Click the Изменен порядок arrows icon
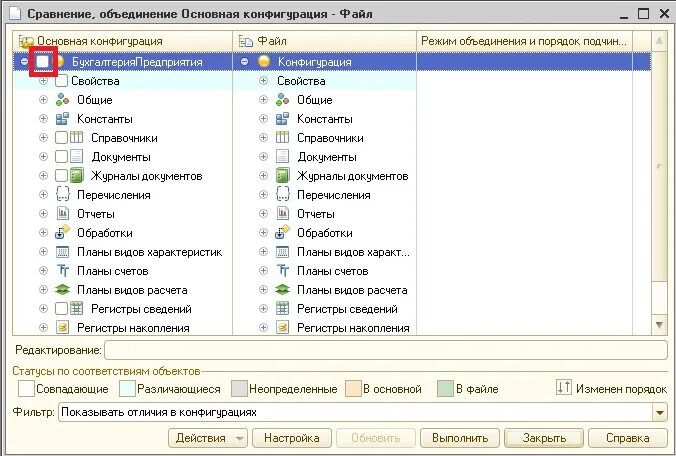 [x=563, y=387]
